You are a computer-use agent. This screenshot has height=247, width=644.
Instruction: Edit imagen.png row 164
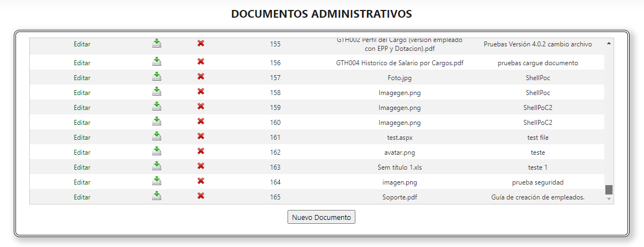tap(82, 182)
